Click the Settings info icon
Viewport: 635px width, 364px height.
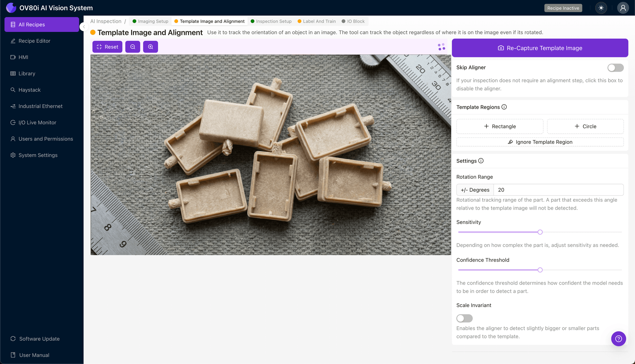pyautogui.click(x=481, y=161)
